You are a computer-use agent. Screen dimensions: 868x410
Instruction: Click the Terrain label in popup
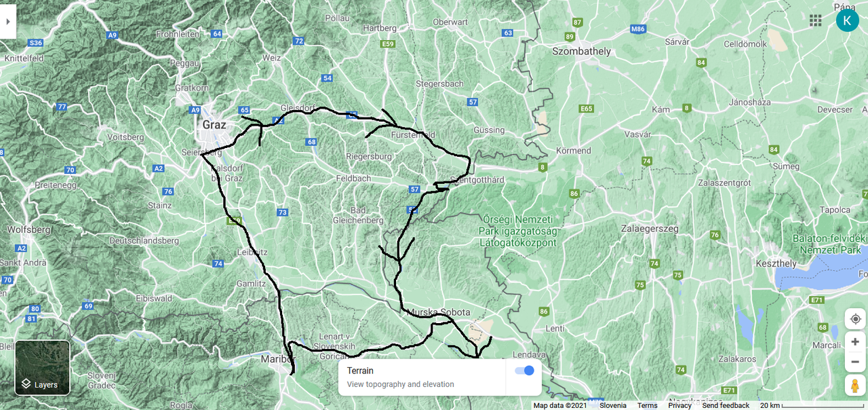pos(360,371)
